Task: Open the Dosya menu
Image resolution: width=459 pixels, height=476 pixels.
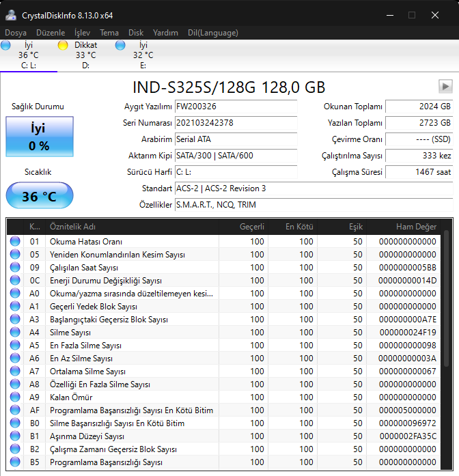Action: (16, 32)
